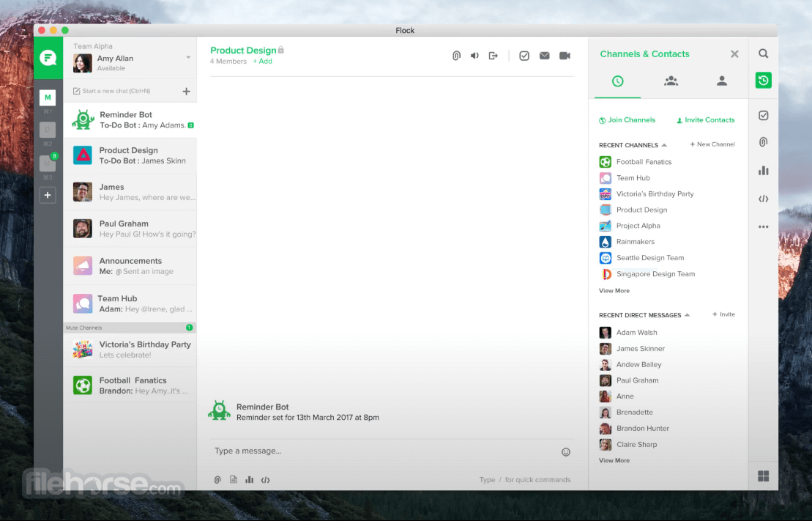
Task: Collapse Recent Channels section
Action: [664, 145]
